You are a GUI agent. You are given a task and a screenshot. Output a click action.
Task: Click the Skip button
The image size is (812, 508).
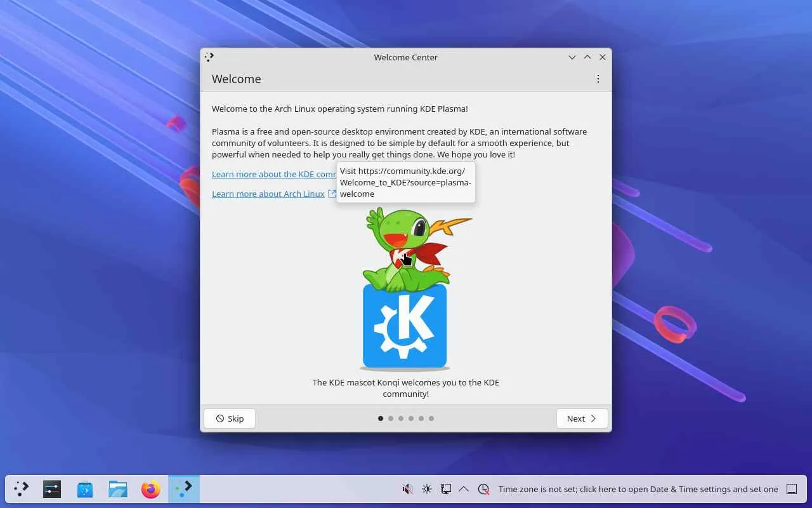click(230, 418)
